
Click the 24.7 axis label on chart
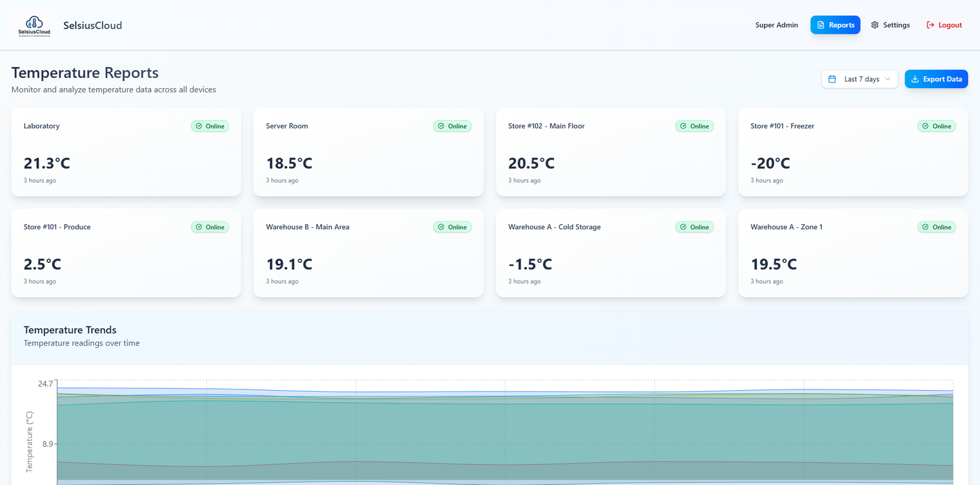(45, 384)
